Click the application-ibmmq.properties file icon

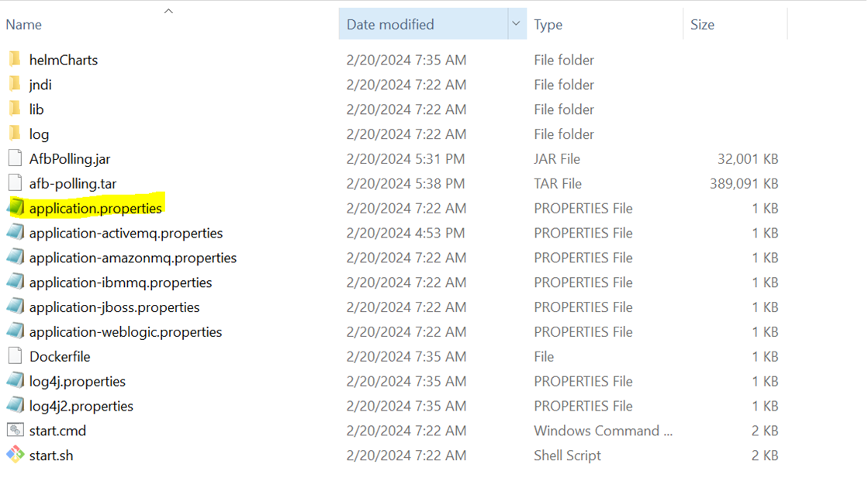click(x=16, y=282)
